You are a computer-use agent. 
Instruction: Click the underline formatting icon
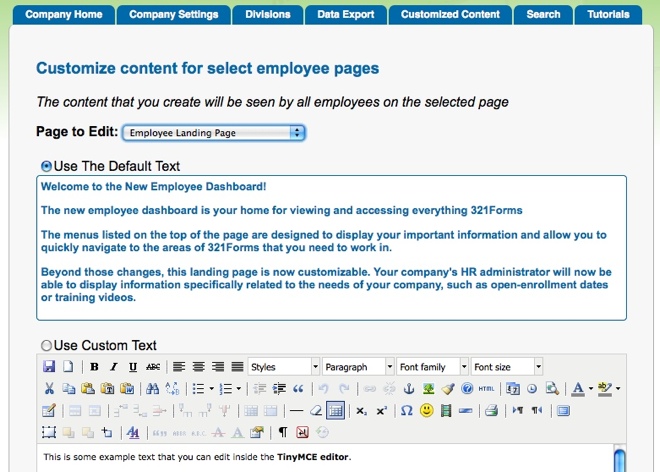[x=132, y=367]
